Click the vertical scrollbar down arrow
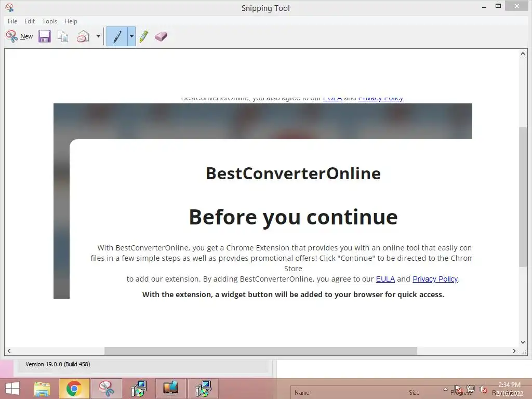Viewport: 532px width, 399px height. 523,342
